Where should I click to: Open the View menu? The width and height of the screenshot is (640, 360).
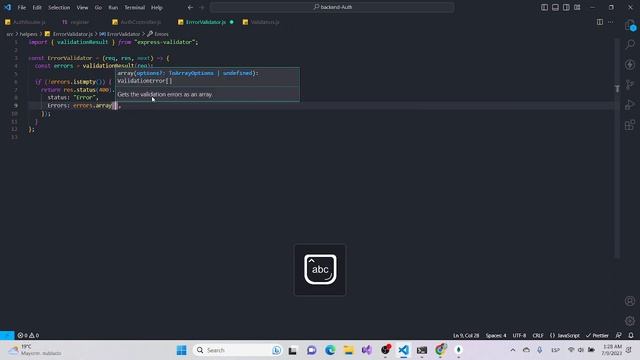[x=82, y=7]
